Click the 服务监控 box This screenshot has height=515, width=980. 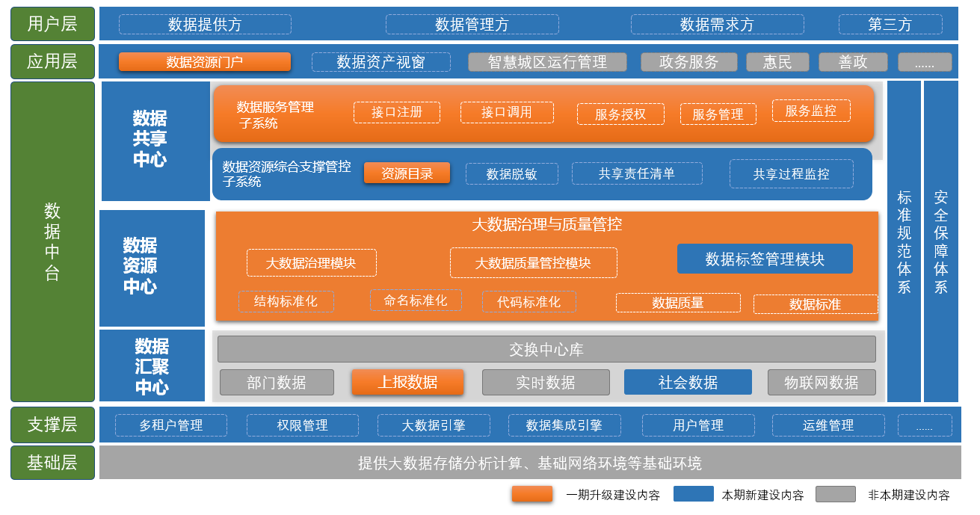(x=810, y=111)
